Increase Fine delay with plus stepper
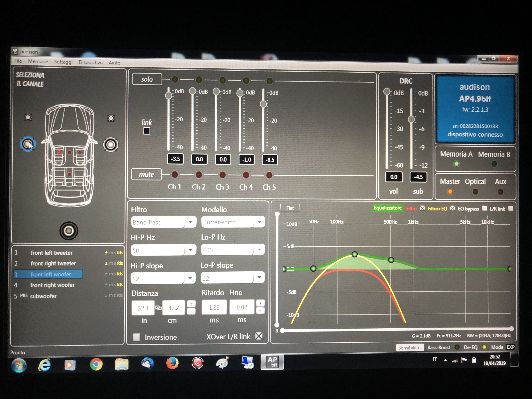 tap(260, 303)
